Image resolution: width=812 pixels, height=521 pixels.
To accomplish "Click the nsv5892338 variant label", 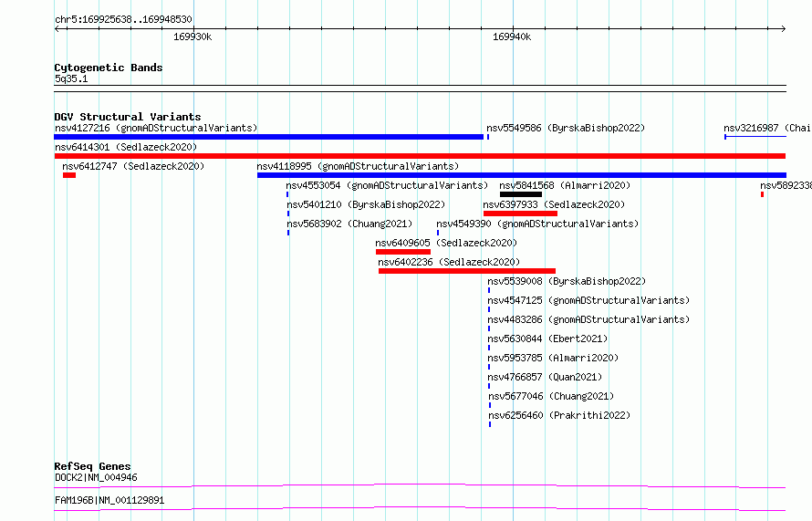I will click(786, 185).
